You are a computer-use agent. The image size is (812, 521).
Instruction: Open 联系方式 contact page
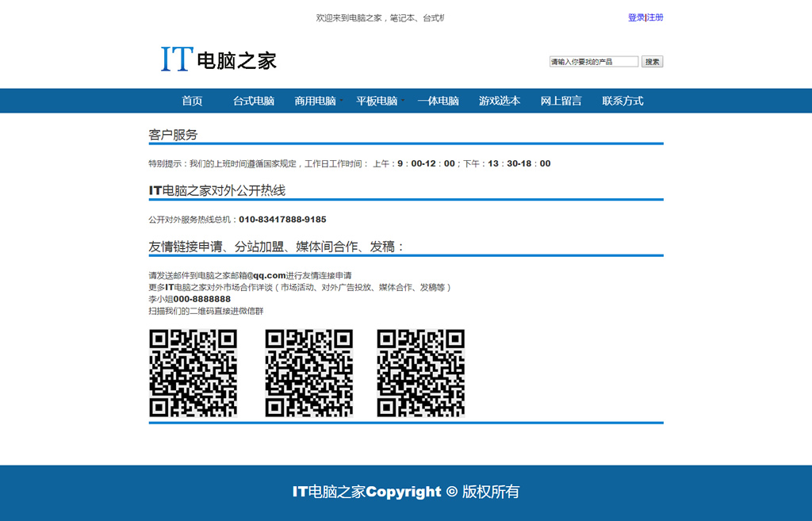click(x=622, y=101)
